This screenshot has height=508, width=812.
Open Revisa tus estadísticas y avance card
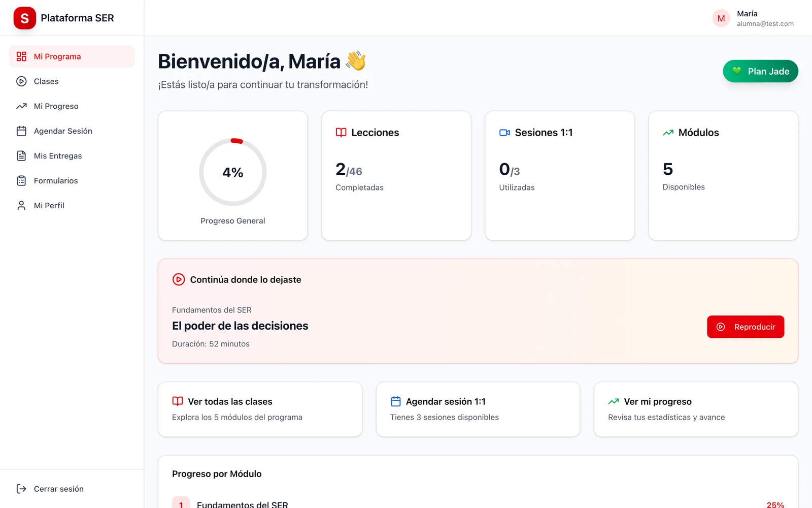coord(696,409)
